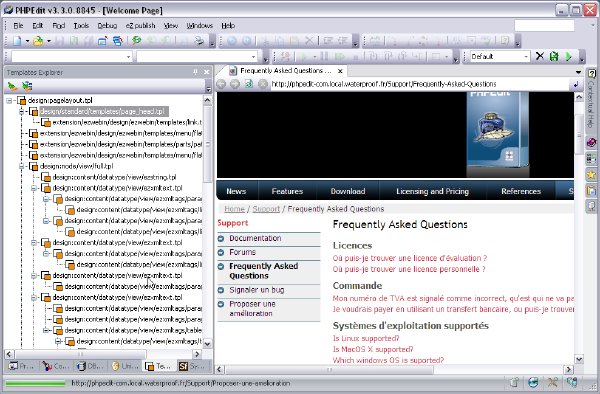This screenshot has height=394, width=600.
Task: Click the browser back arrow in Welcome Page
Action: 221,84
